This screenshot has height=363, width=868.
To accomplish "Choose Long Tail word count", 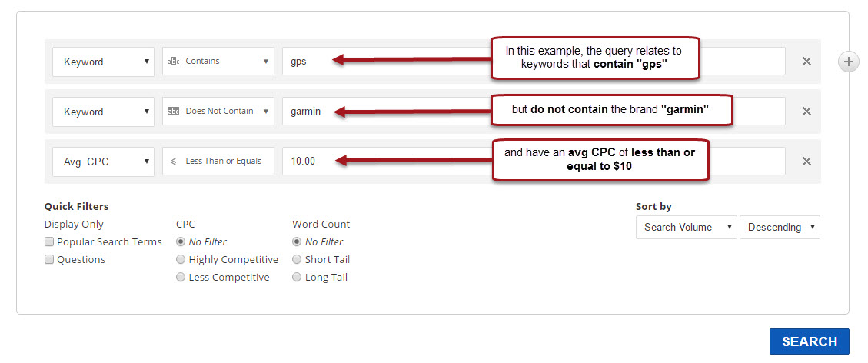I will pyautogui.click(x=297, y=278).
